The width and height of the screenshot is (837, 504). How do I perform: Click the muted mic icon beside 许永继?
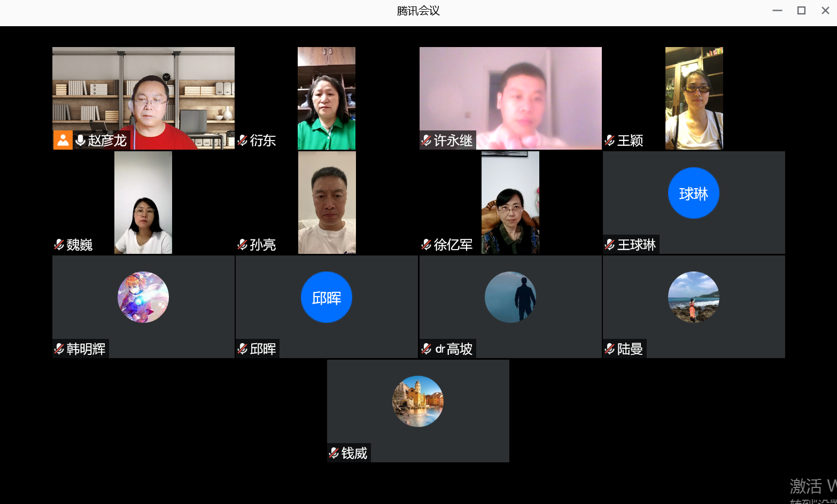[x=426, y=141]
